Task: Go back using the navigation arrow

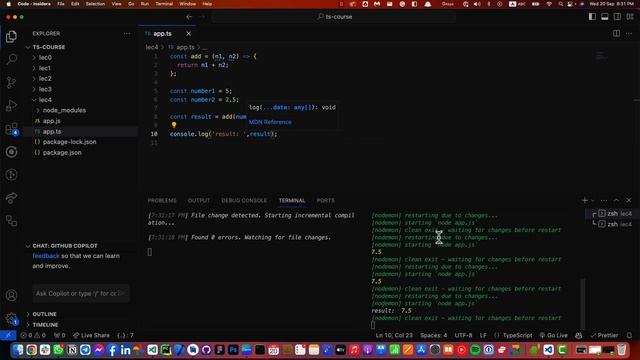Action: coord(189,17)
